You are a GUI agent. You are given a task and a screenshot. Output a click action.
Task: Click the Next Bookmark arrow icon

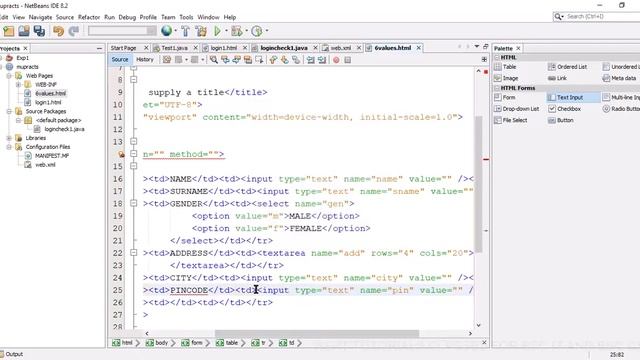coord(284,60)
